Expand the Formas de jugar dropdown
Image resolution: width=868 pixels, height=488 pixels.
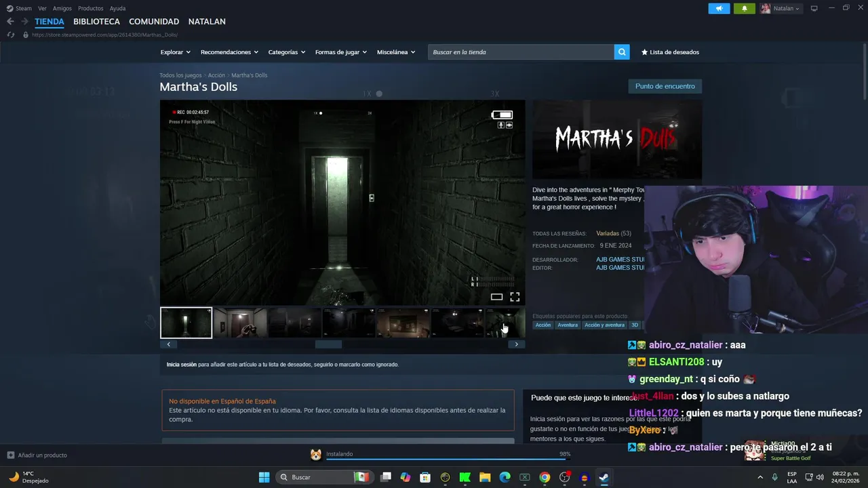click(340, 52)
